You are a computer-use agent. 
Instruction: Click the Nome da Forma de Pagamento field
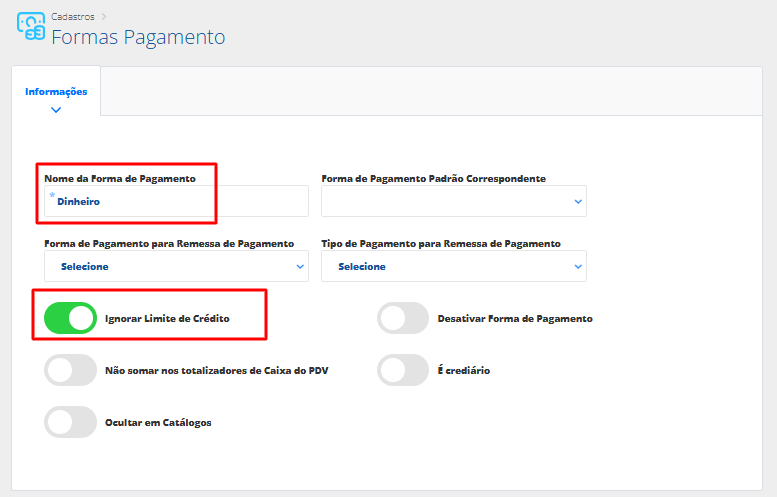tap(177, 201)
